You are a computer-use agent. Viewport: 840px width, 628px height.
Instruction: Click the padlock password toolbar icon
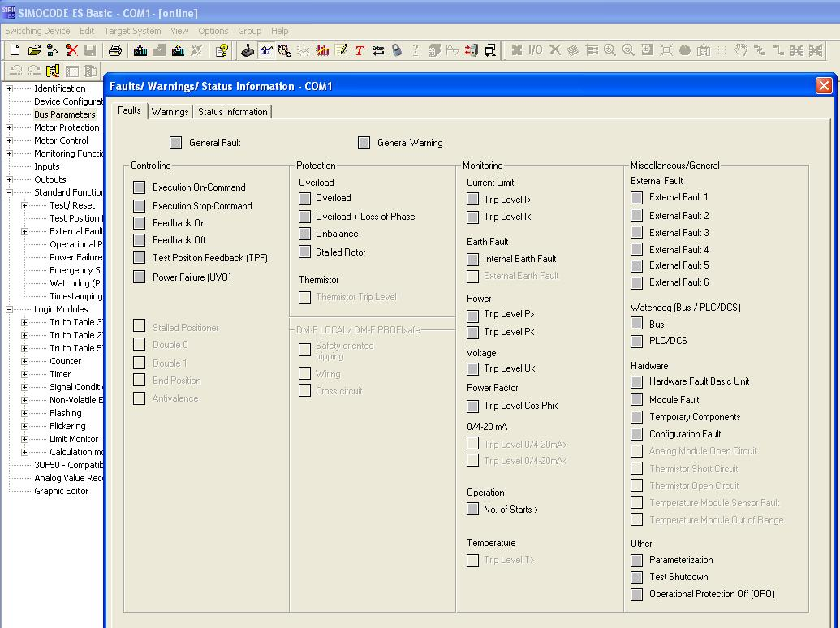[x=396, y=50]
